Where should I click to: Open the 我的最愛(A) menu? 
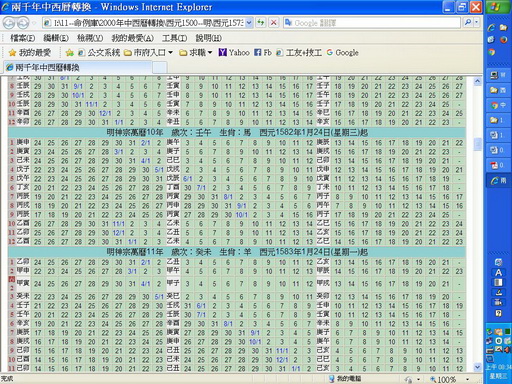click(x=132, y=38)
